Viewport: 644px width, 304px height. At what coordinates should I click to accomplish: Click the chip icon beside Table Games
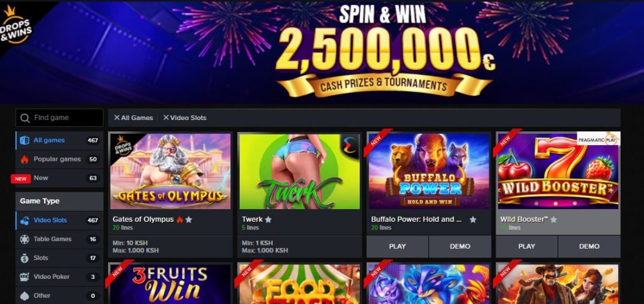coord(25,239)
